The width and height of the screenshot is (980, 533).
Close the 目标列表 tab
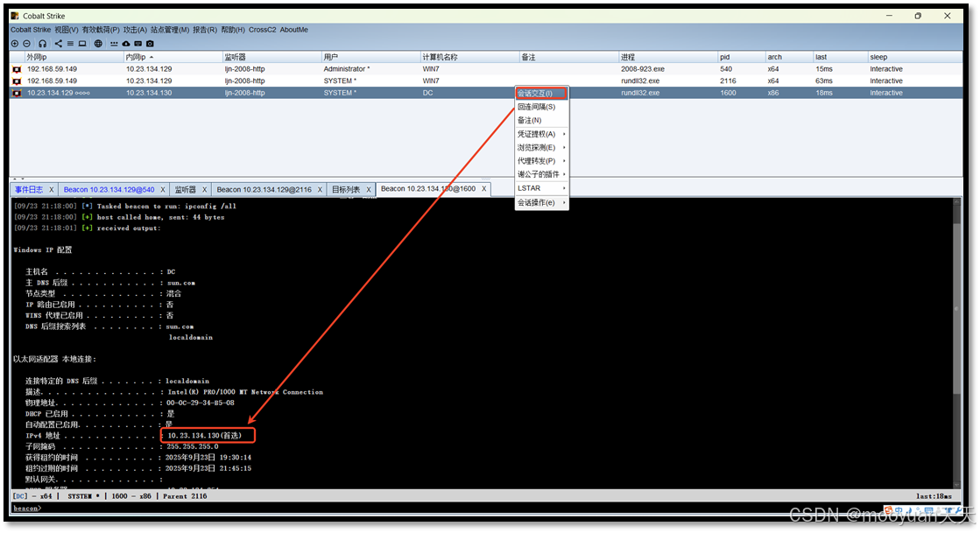[369, 190]
